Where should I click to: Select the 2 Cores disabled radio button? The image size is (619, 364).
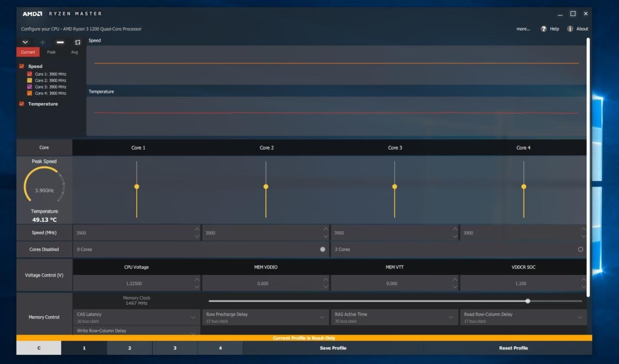pos(580,249)
